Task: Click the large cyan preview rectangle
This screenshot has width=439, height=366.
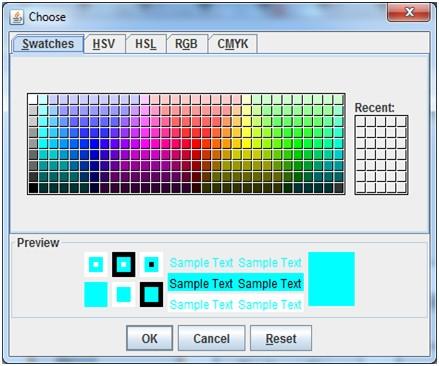Action: tap(331, 279)
